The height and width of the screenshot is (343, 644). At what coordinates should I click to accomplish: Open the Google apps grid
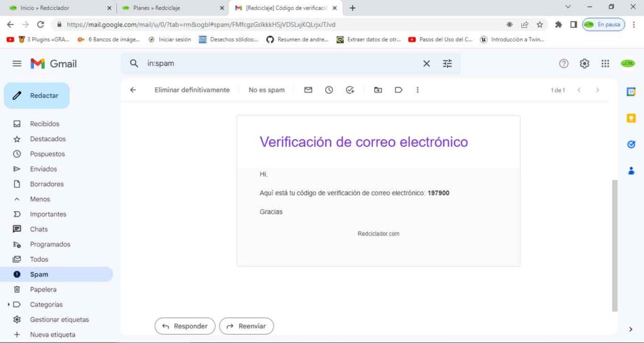605,63
